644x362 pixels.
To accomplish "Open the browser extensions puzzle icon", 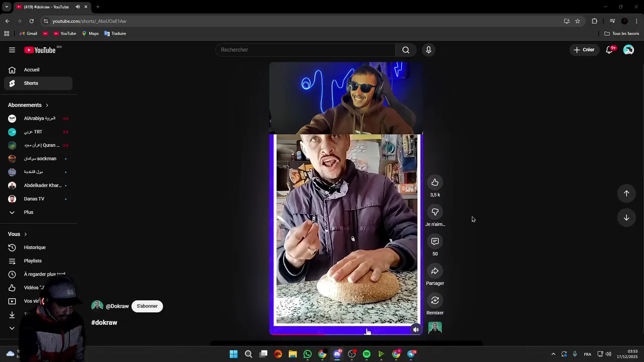I will point(595,21).
